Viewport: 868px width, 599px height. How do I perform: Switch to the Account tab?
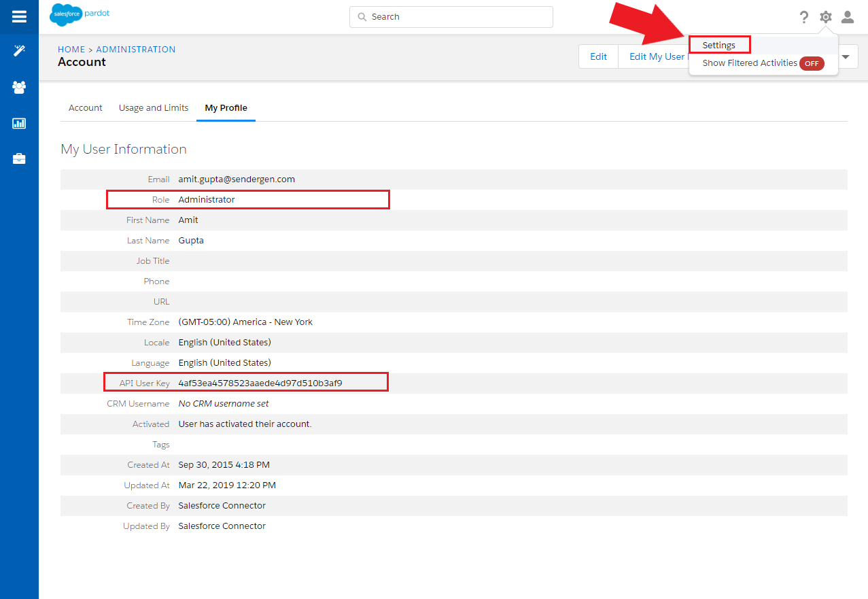pyautogui.click(x=86, y=108)
